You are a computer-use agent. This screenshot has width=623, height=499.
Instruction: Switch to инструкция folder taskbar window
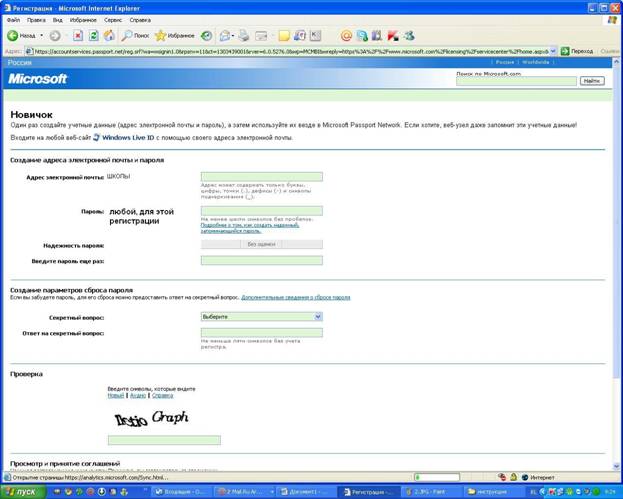tap(491, 492)
